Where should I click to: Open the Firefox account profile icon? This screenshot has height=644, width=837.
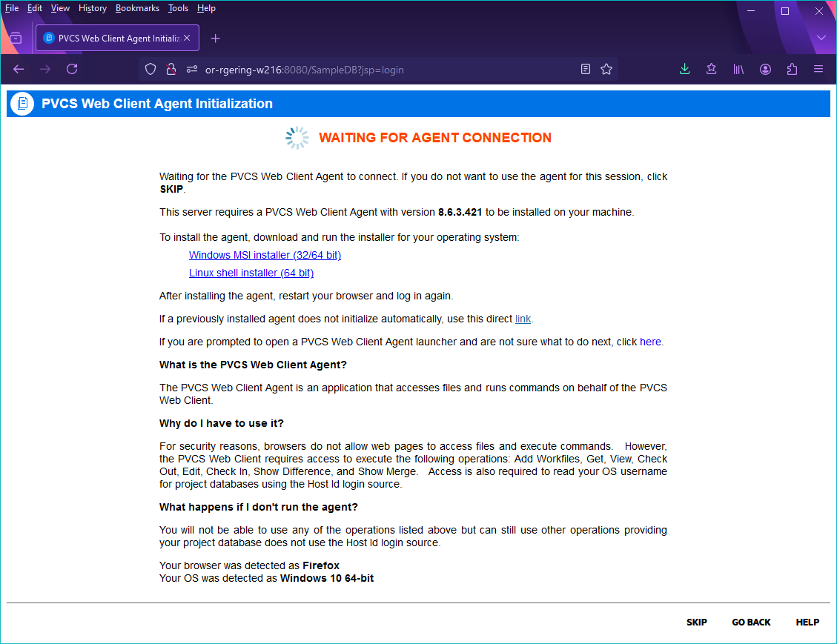coord(764,69)
